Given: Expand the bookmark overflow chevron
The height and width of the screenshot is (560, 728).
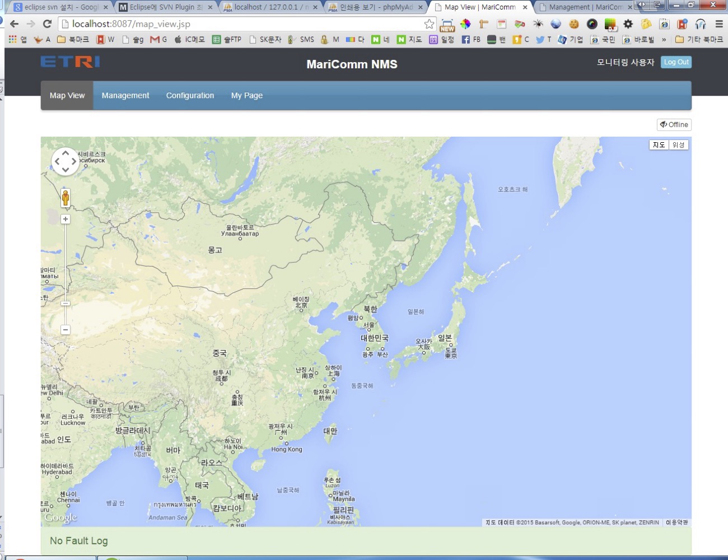Looking at the screenshot, I should click(x=664, y=40).
